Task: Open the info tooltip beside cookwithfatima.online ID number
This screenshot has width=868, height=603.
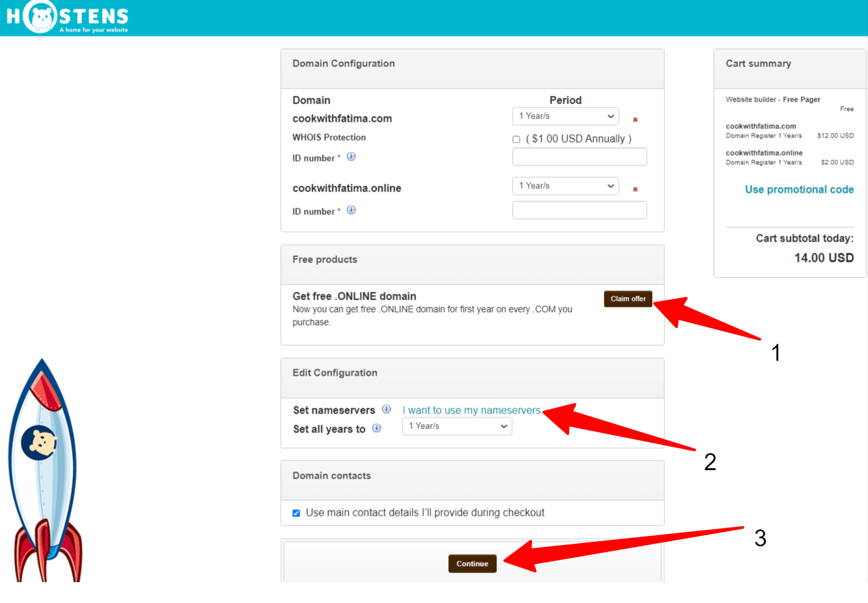Action: pyautogui.click(x=351, y=210)
